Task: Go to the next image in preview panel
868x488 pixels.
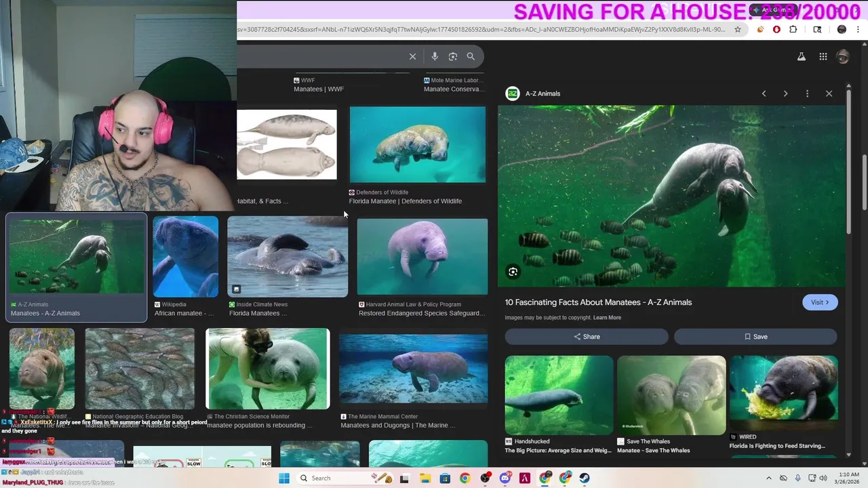Action: click(x=785, y=94)
